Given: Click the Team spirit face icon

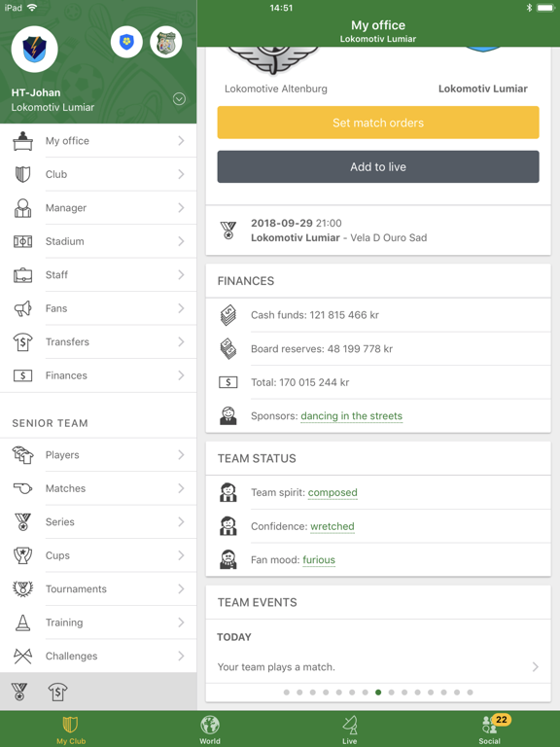Looking at the screenshot, I should tap(228, 492).
